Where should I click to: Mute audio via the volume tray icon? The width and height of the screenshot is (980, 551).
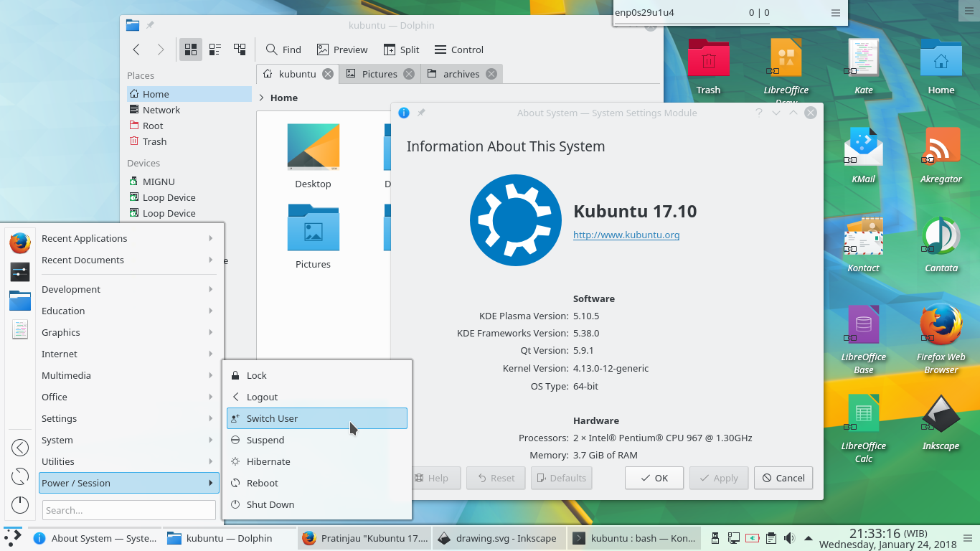click(790, 537)
